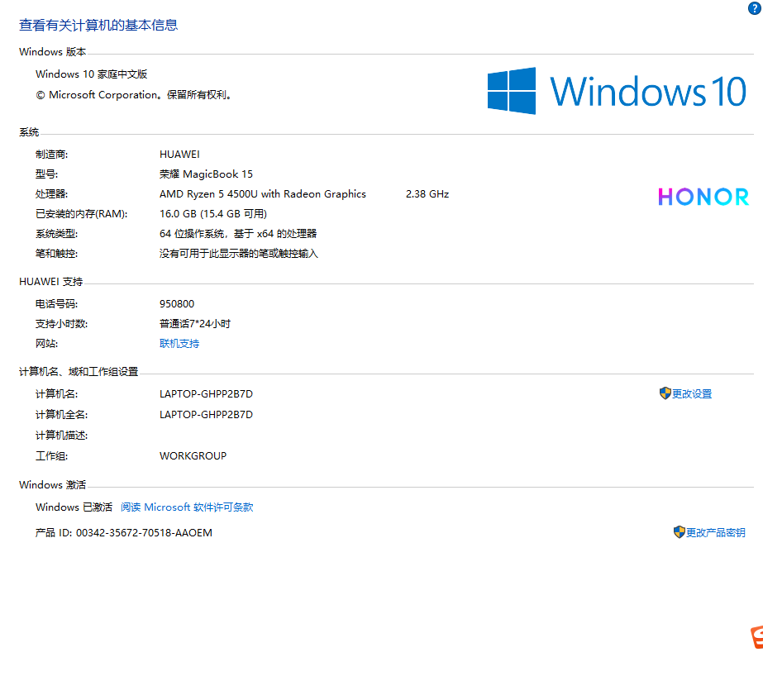Click the processor value AMD Ryzen 5 4500U
This screenshot has width=763, height=700.
tap(263, 194)
